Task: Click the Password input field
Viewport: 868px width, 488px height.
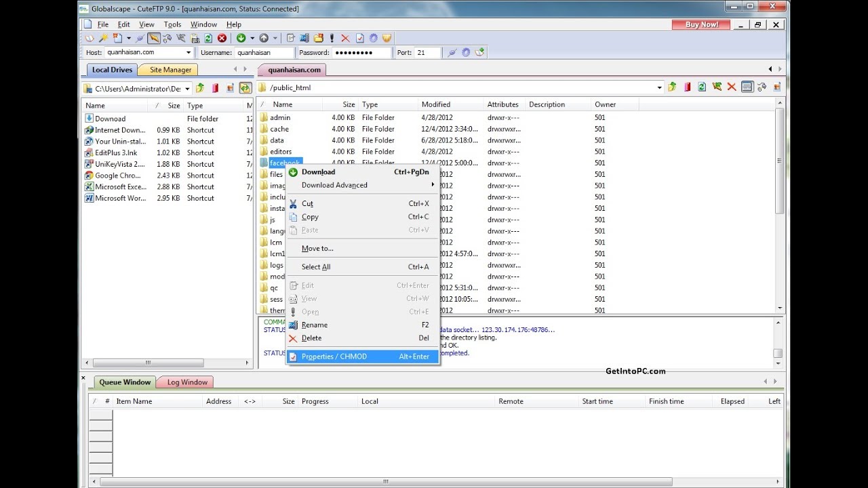Action: (363, 52)
